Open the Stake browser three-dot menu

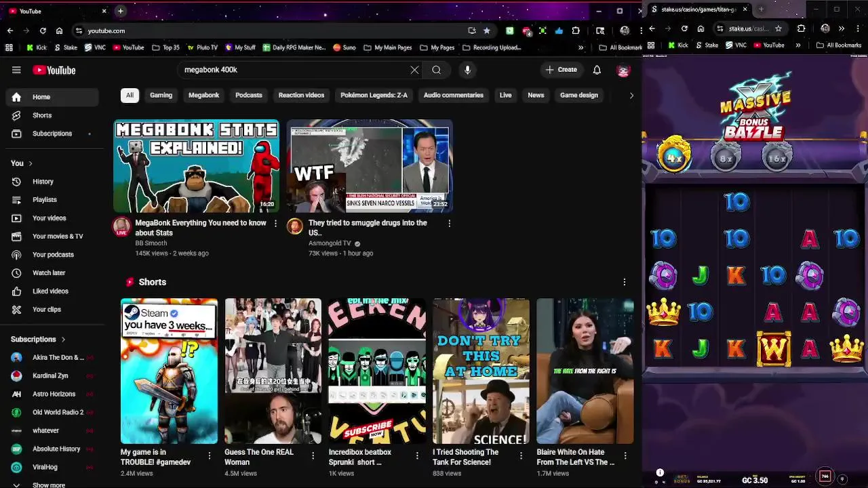pos(858,28)
